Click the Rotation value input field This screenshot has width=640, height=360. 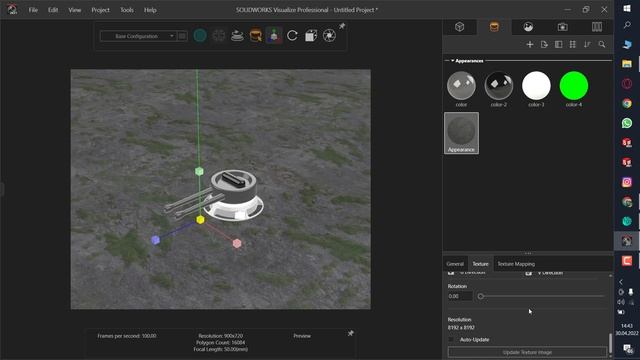pyautogui.click(x=460, y=296)
